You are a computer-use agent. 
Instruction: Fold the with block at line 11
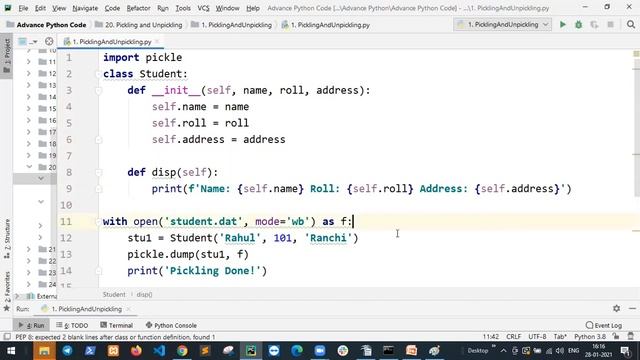click(x=98, y=222)
